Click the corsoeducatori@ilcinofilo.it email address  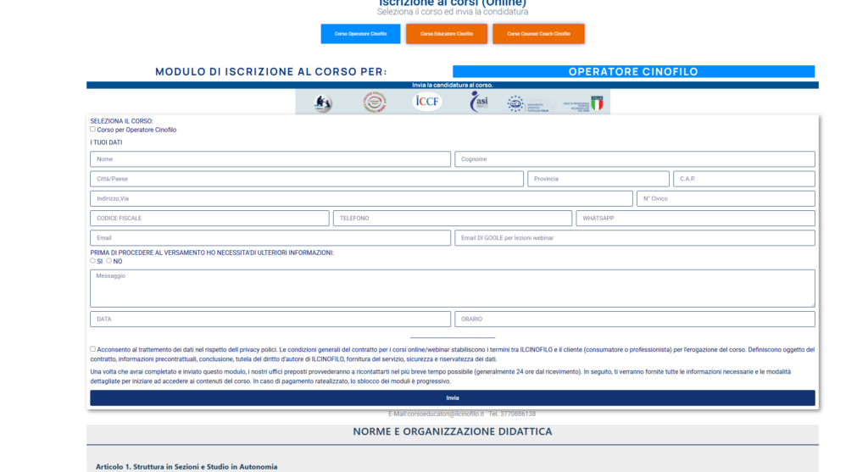pos(445,414)
